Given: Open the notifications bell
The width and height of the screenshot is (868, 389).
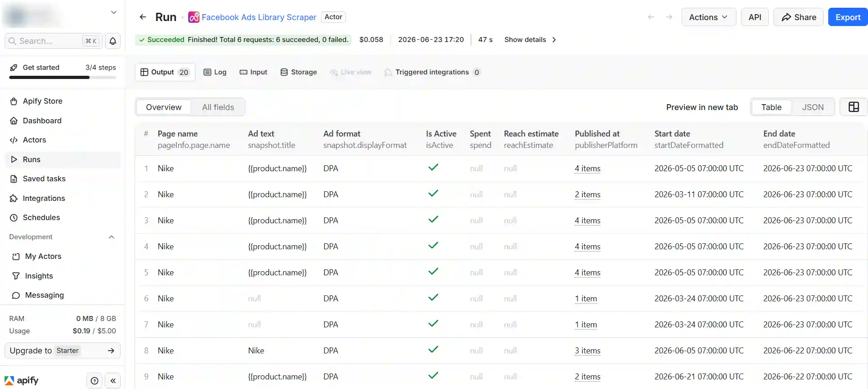Looking at the screenshot, I should pyautogui.click(x=113, y=41).
